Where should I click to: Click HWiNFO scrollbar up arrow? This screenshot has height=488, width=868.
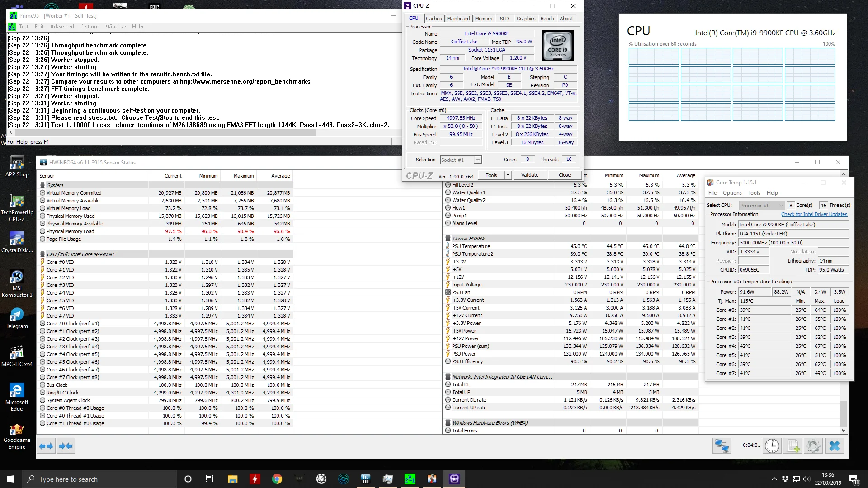click(844, 174)
